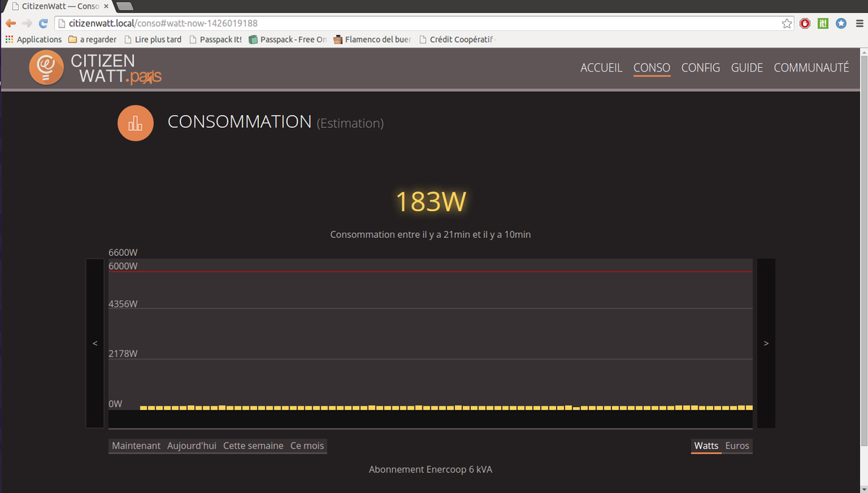Click the 'Consommation entre il y a 21min' caption

pos(430,234)
